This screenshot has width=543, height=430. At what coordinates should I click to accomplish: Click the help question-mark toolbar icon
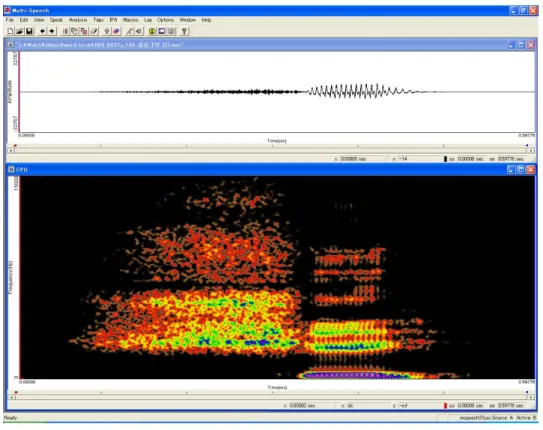(x=184, y=31)
